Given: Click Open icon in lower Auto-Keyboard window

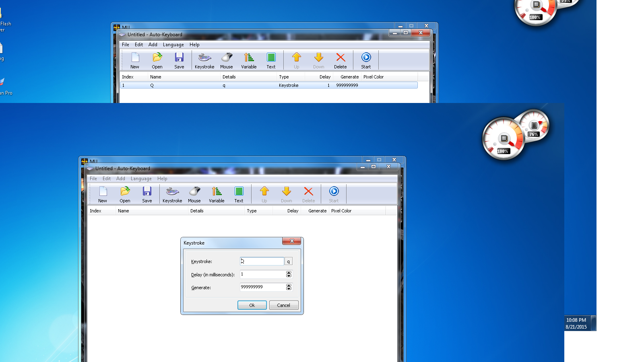Looking at the screenshot, I should click(125, 194).
